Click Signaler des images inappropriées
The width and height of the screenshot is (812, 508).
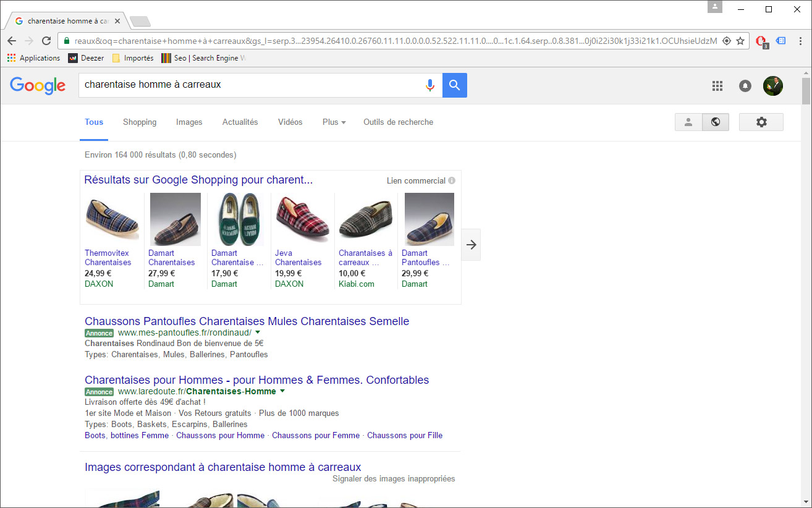[x=394, y=479]
